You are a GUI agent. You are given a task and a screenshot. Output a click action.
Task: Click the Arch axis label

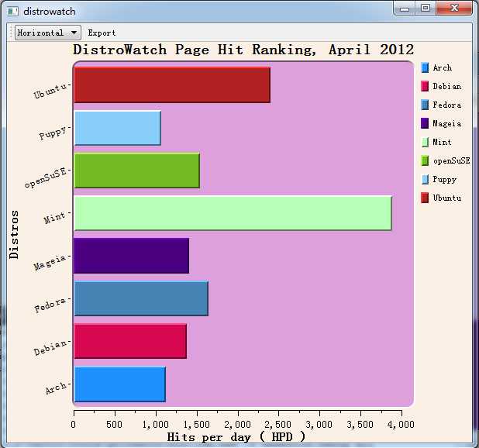click(x=56, y=388)
